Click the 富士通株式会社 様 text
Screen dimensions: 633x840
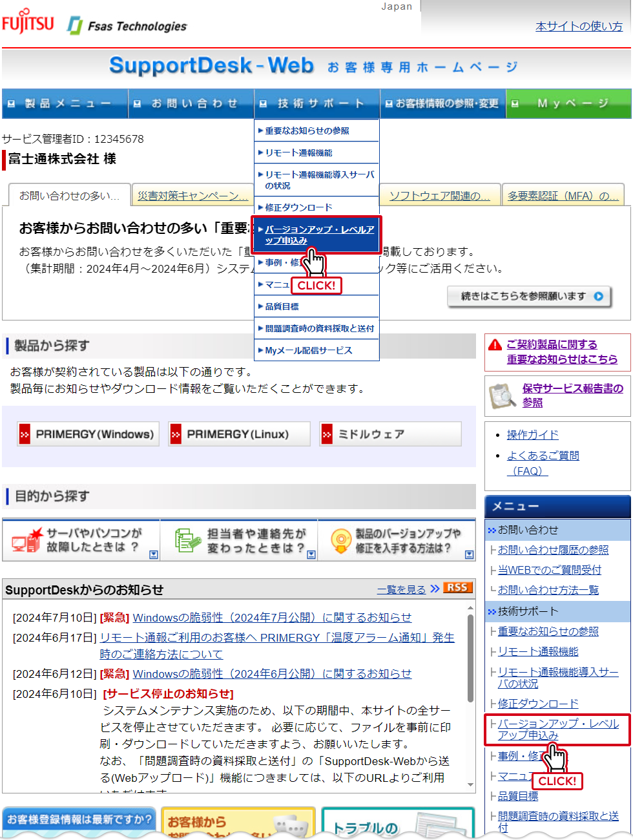[x=62, y=159]
